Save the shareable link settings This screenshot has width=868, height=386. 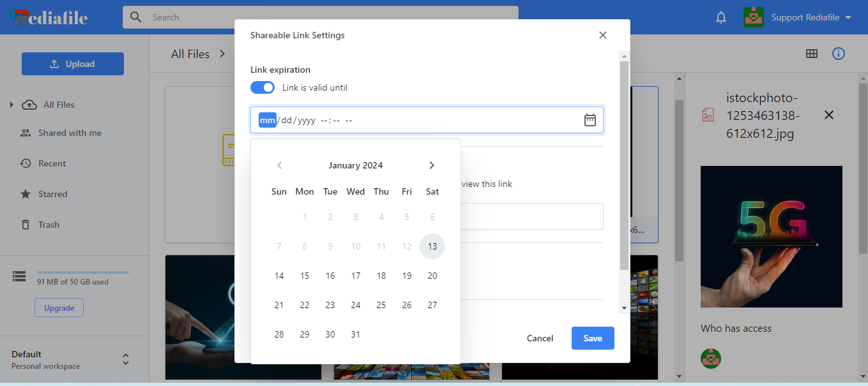point(592,338)
